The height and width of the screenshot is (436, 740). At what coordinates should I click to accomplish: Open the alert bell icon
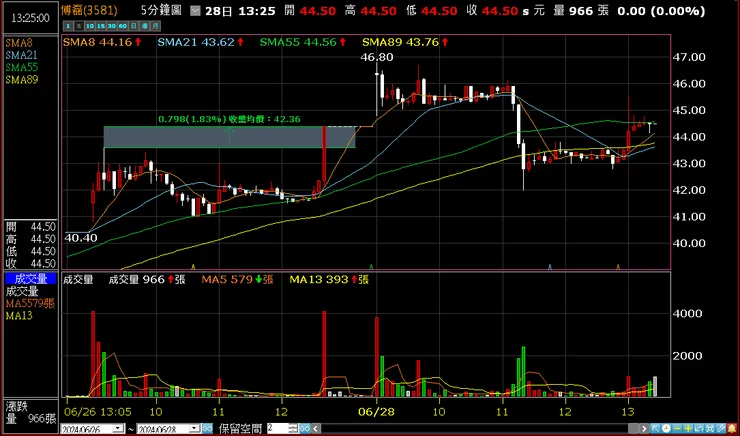point(732,428)
